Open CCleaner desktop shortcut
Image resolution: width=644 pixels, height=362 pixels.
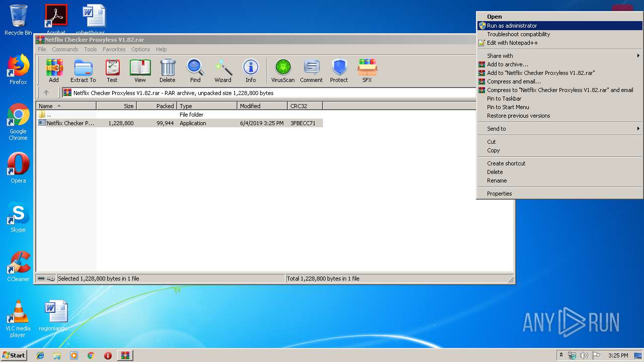(x=18, y=266)
